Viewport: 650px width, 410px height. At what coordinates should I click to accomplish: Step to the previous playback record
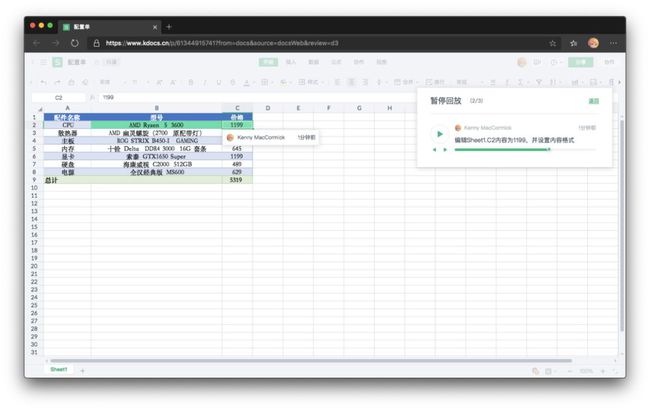[x=434, y=150]
